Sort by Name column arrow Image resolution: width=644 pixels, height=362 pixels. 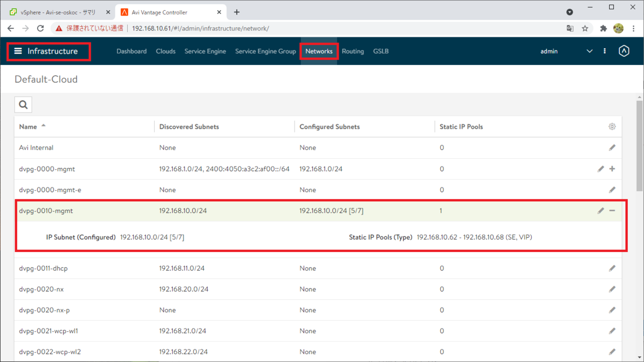[x=43, y=126]
